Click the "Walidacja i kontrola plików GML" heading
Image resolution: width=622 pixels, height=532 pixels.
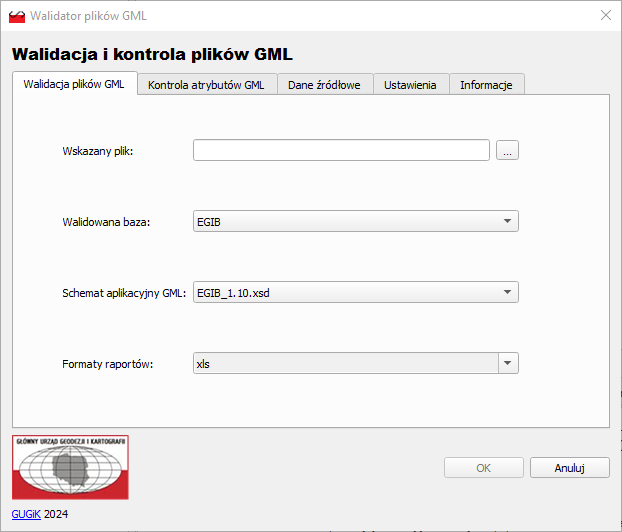point(152,54)
